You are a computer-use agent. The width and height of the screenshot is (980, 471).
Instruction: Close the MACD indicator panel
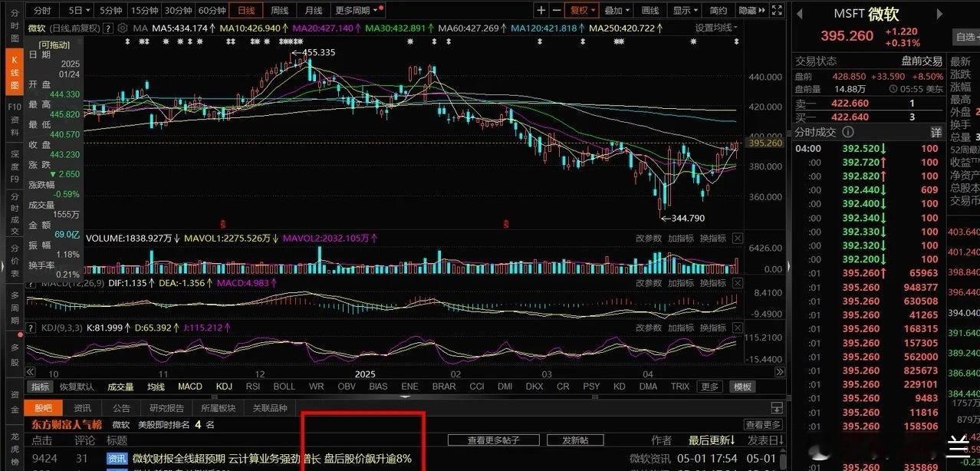pyautogui.click(x=738, y=283)
